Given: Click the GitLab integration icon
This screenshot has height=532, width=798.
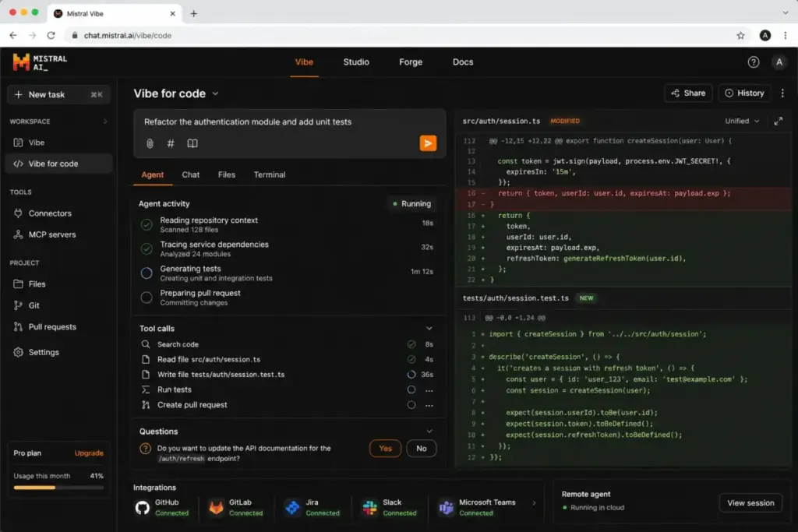Looking at the screenshot, I should pos(217,508).
